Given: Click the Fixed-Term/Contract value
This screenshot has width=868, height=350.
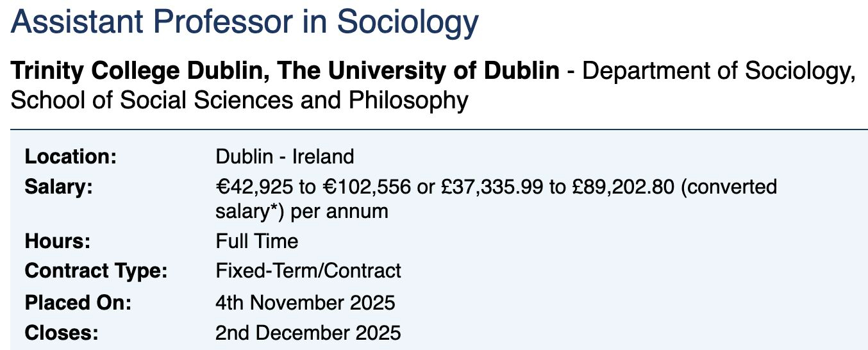Looking at the screenshot, I should click(x=308, y=271).
